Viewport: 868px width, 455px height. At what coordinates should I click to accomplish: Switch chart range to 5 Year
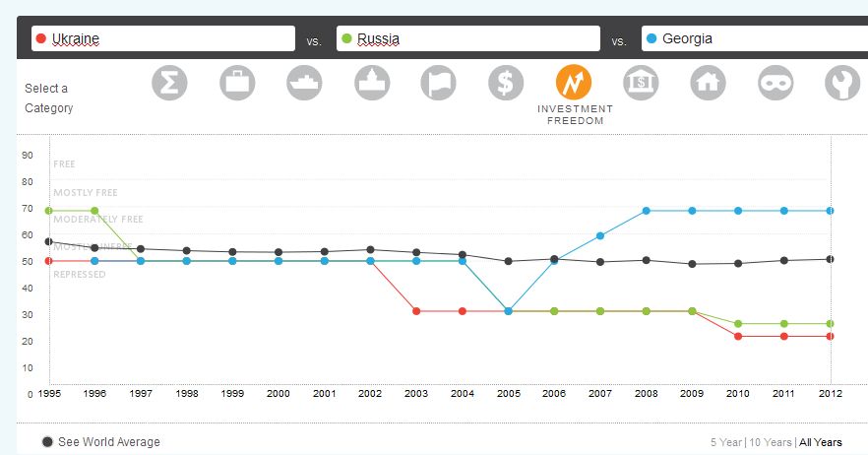pos(725,442)
